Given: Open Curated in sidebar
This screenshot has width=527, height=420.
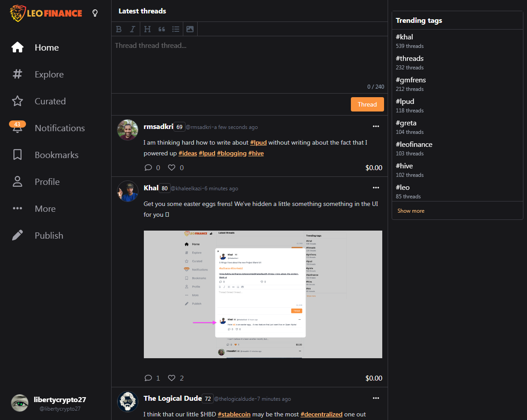Looking at the screenshot, I should 50,101.
